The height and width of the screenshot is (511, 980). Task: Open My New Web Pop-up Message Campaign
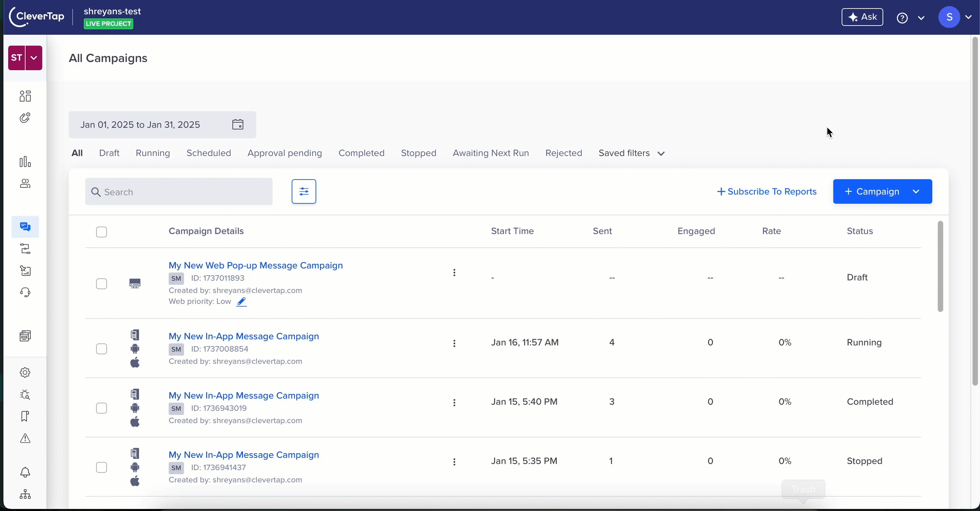(x=256, y=265)
